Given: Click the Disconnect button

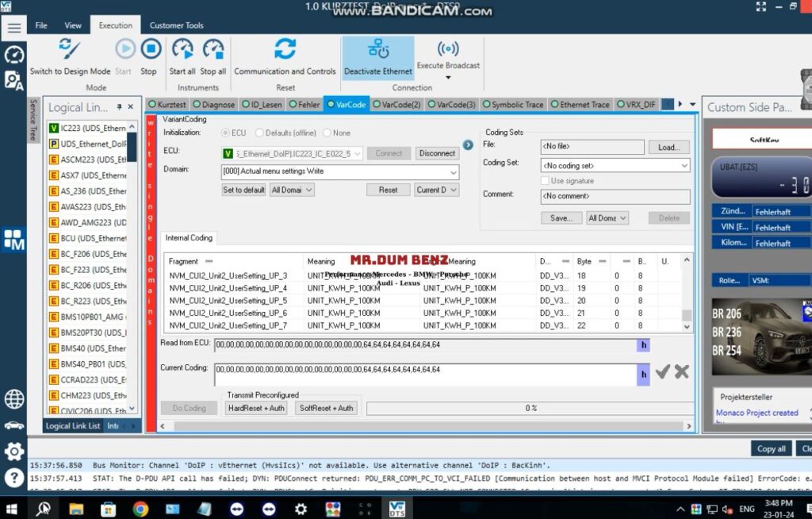Looking at the screenshot, I should pyautogui.click(x=436, y=152).
